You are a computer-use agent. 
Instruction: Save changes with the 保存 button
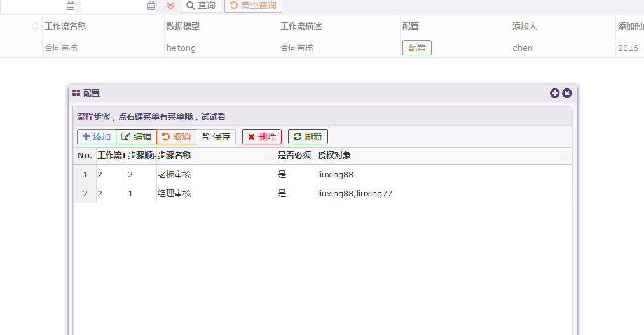pyautogui.click(x=216, y=137)
